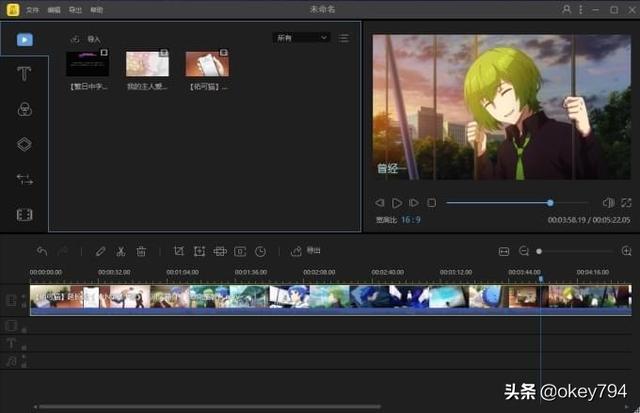Open the Filters panel with three circles

24,109
